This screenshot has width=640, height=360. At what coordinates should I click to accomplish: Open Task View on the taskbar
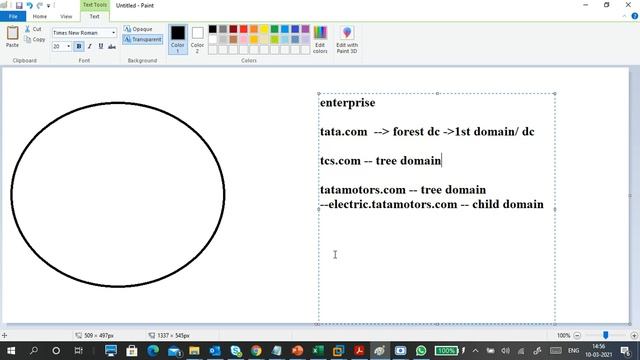78,351
